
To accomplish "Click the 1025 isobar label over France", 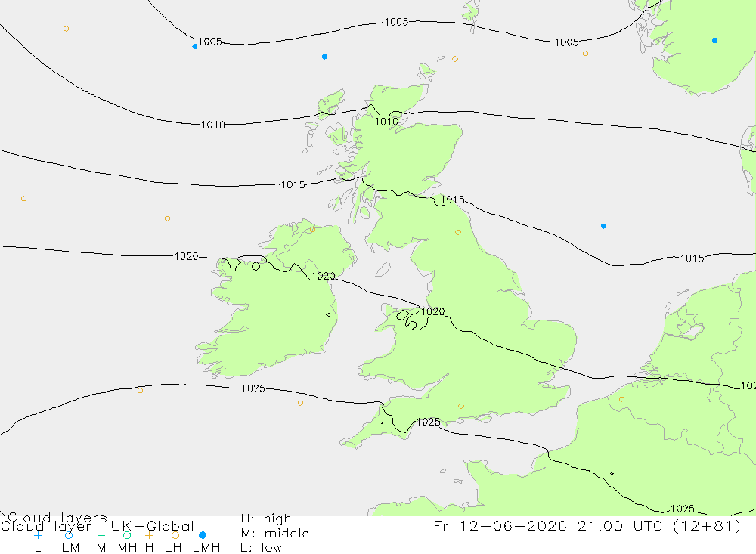I will pyautogui.click(x=683, y=509).
